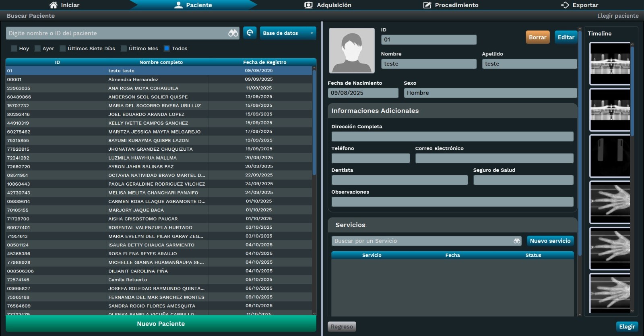Click the Borrar button

point(537,37)
